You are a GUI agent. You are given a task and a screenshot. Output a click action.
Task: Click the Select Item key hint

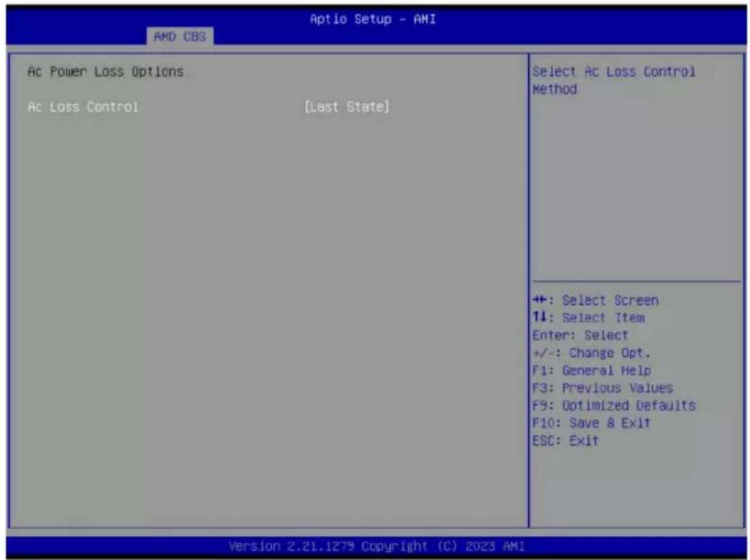pyautogui.click(x=588, y=318)
